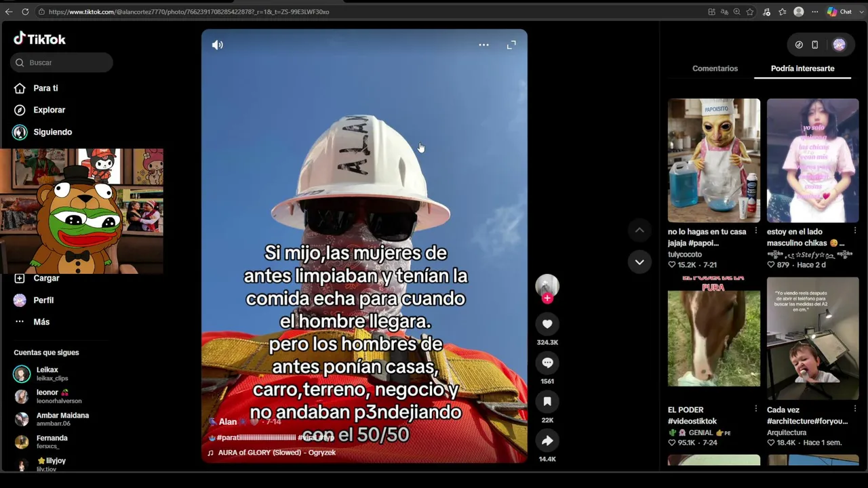Follow the creator using the red plus badge
This screenshot has height=488, width=868.
coord(547,298)
